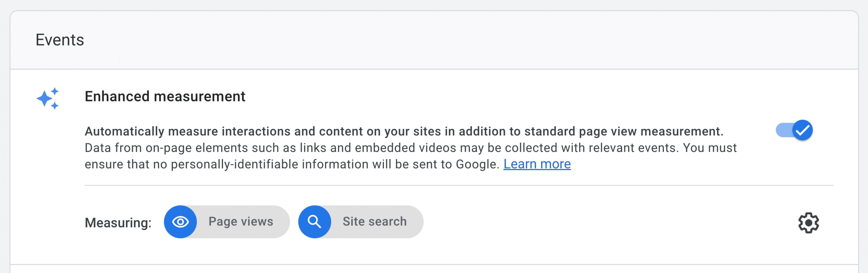Disable the Enhanced measurement toggle
This screenshot has height=273, width=868.
(794, 130)
